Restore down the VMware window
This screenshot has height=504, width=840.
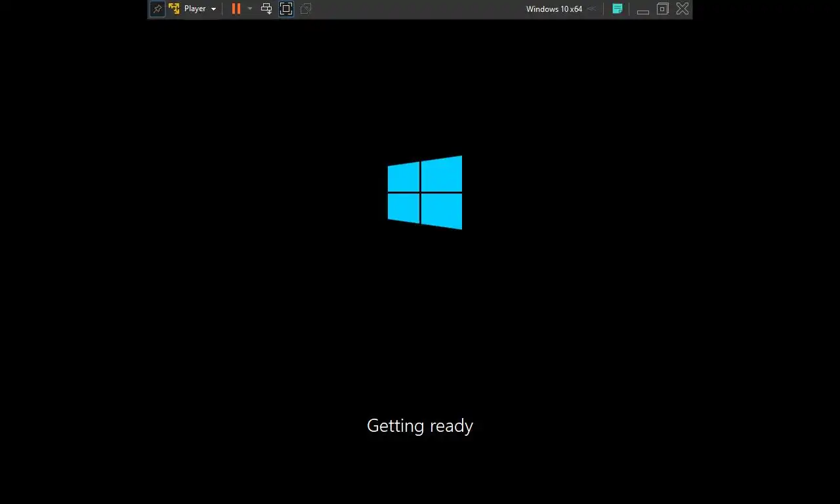pyautogui.click(x=663, y=9)
